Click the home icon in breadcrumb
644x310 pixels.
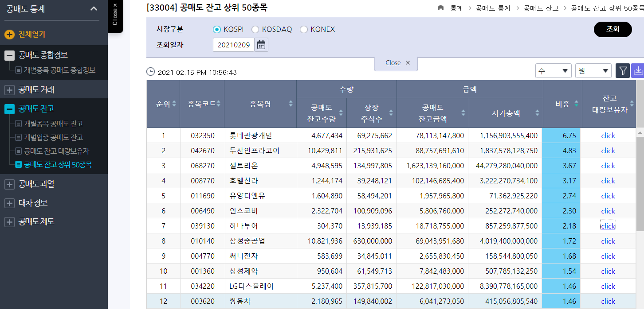440,8
